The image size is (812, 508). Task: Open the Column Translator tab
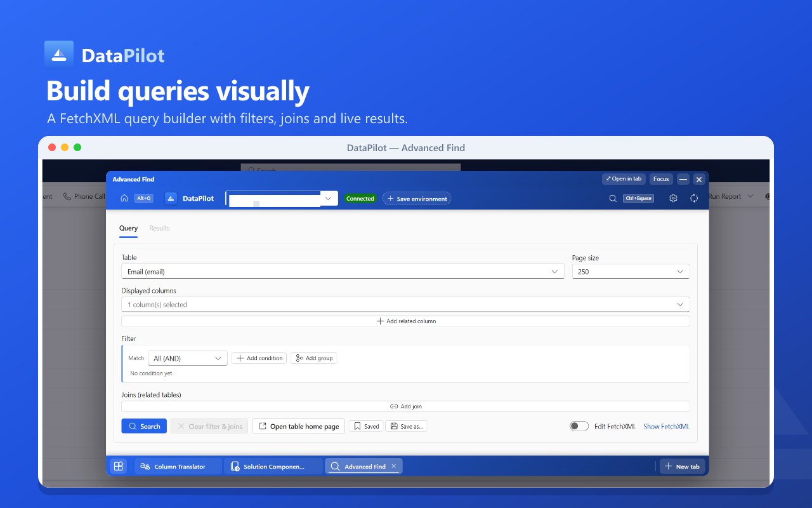tap(178, 466)
